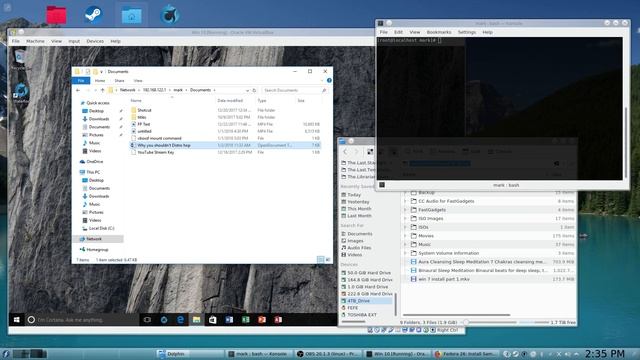This screenshot has width=640, height=360.
Task: Go back in the Dolphin file manager
Action: click(x=345, y=152)
